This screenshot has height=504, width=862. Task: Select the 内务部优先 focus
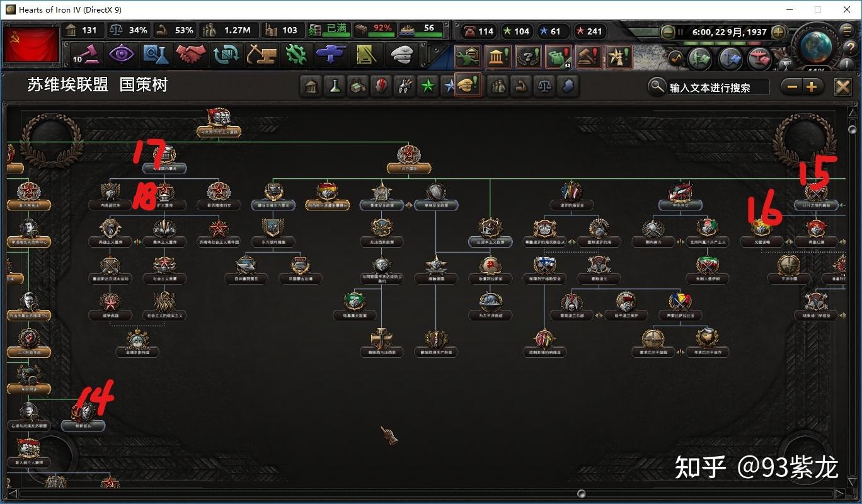pos(110,196)
